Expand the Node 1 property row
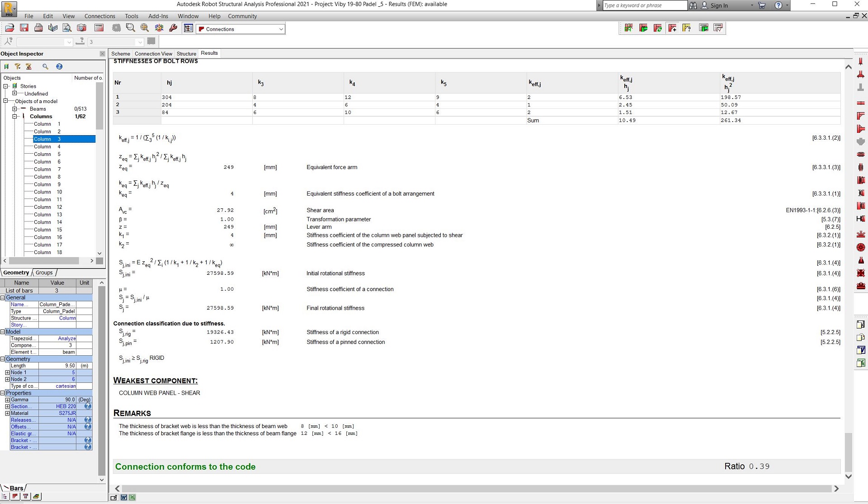 point(7,372)
